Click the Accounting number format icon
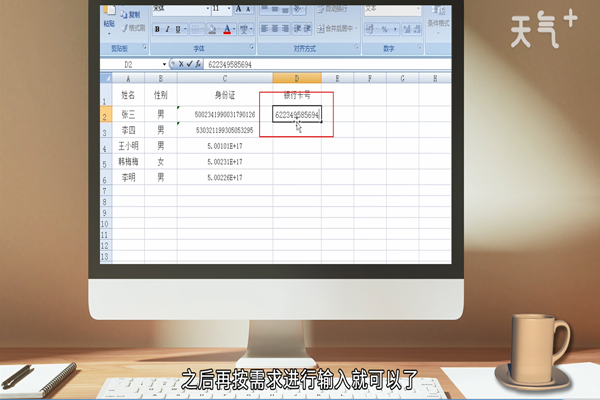600x400 pixels. (x=369, y=29)
